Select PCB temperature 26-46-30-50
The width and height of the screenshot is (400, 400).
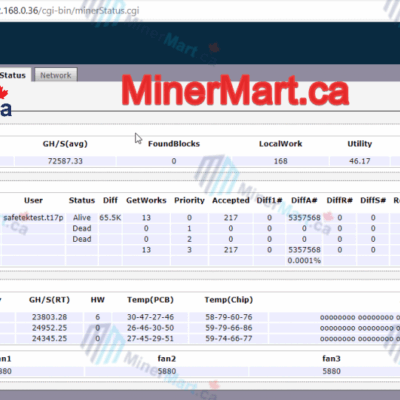[x=150, y=328]
